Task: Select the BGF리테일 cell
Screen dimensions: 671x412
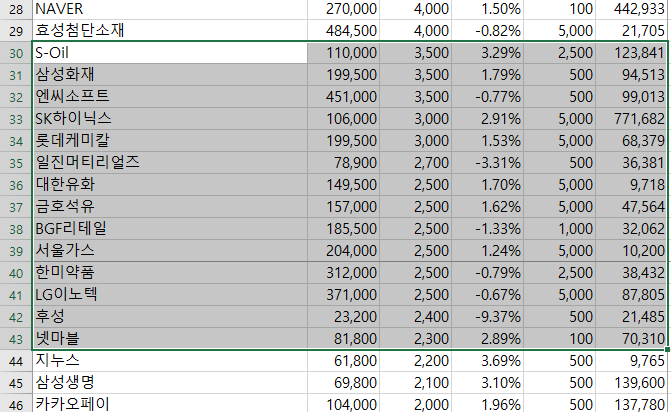Action: [x=170, y=229]
